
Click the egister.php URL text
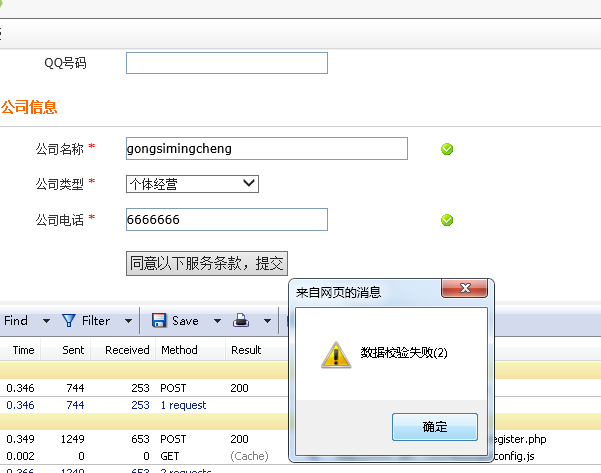click(x=520, y=439)
